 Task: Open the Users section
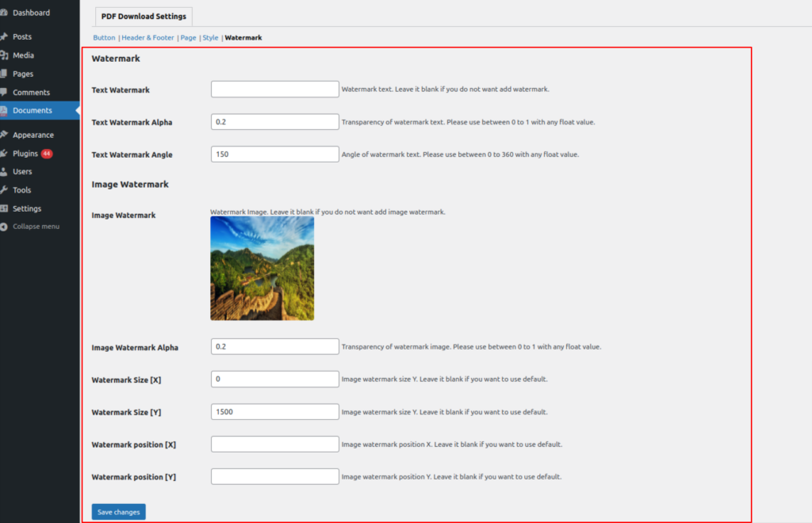[23, 171]
